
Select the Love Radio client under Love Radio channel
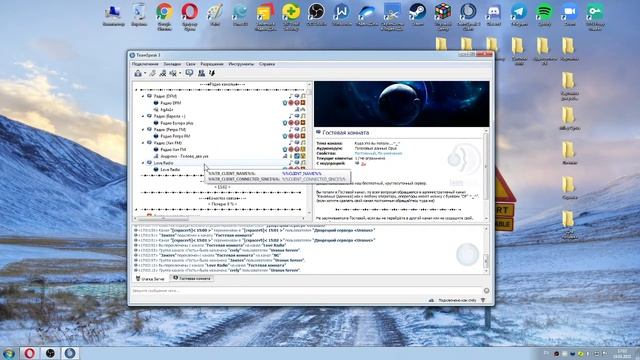(170, 169)
